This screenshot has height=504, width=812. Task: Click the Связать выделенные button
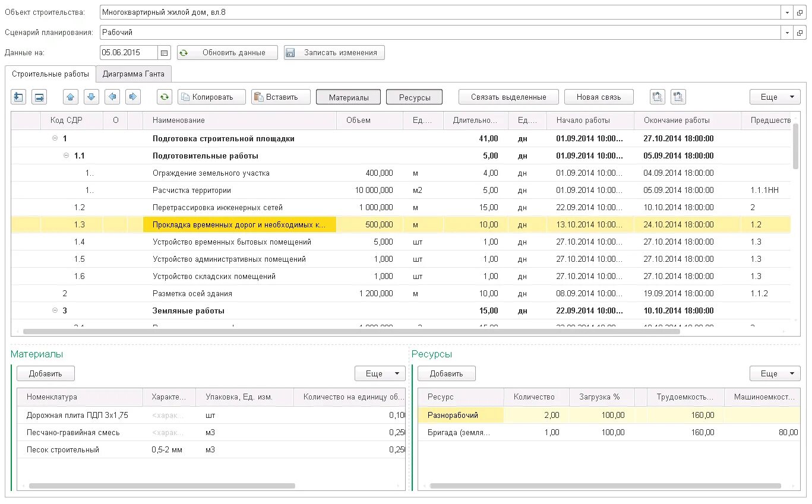pyautogui.click(x=508, y=97)
